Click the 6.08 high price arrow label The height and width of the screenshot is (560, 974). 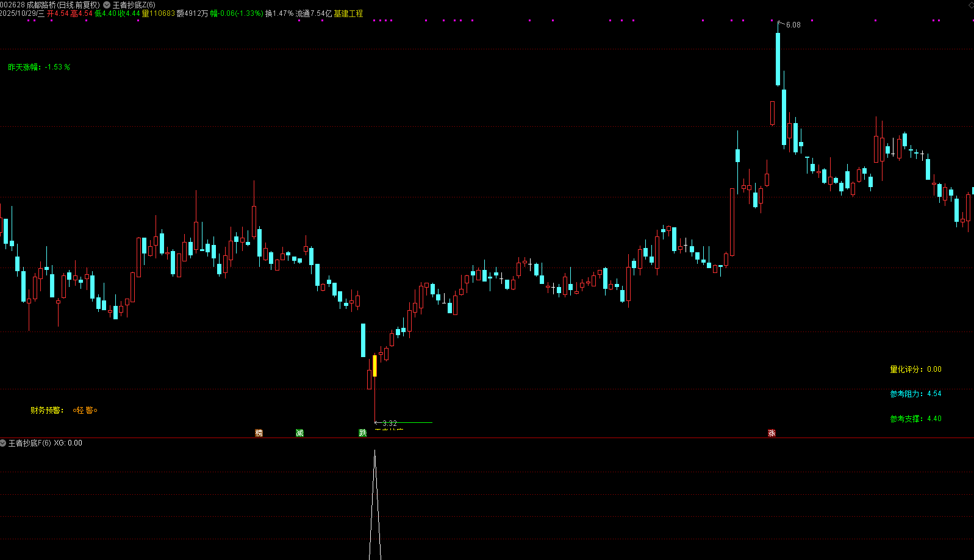[792, 25]
